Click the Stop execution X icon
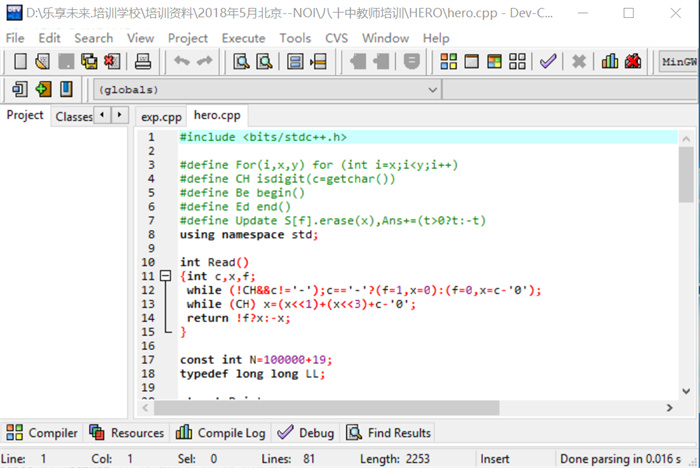Viewport: 700px width, 468px height. 579,61
